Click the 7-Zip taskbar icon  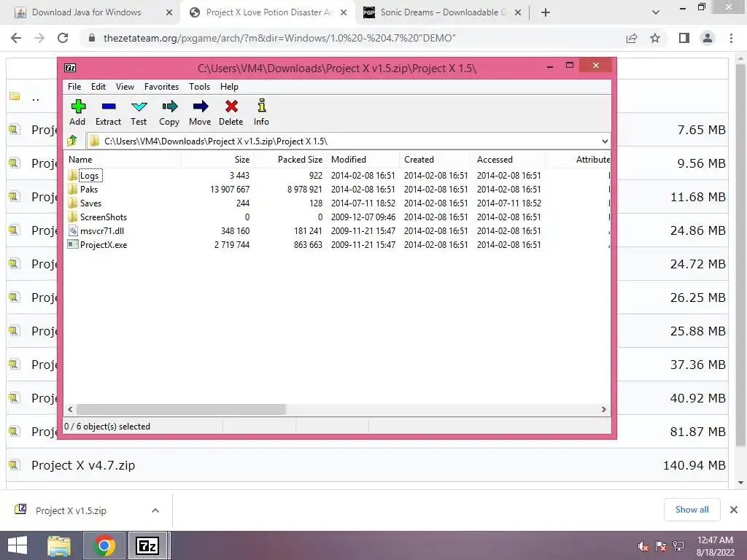147,545
